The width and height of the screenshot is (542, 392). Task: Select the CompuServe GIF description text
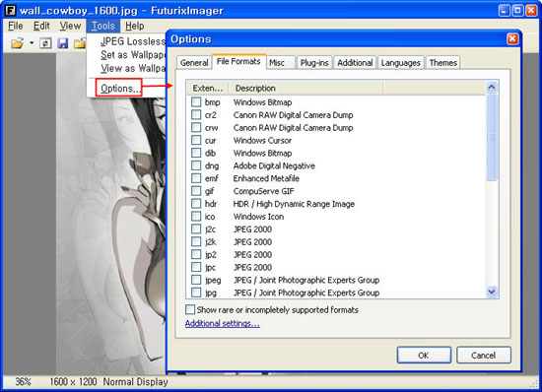tap(264, 191)
